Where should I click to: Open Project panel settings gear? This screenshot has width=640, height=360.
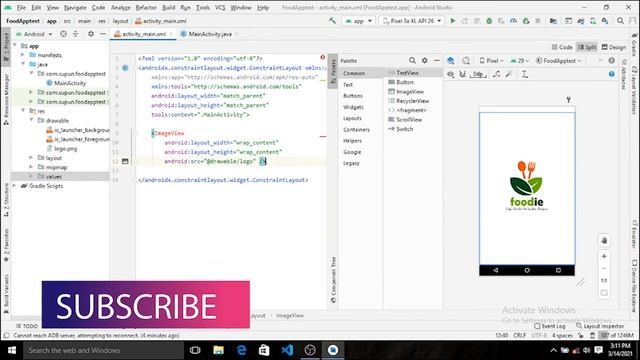pos(91,34)
